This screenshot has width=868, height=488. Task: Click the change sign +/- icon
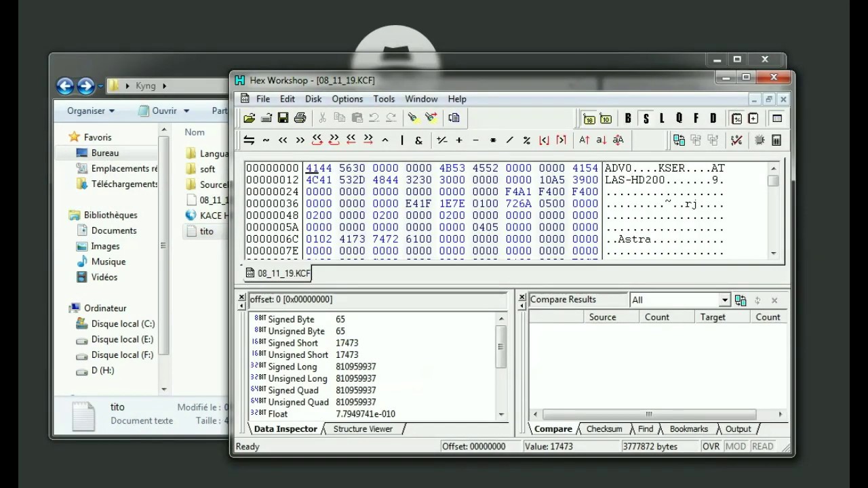[x=442, y=140]
